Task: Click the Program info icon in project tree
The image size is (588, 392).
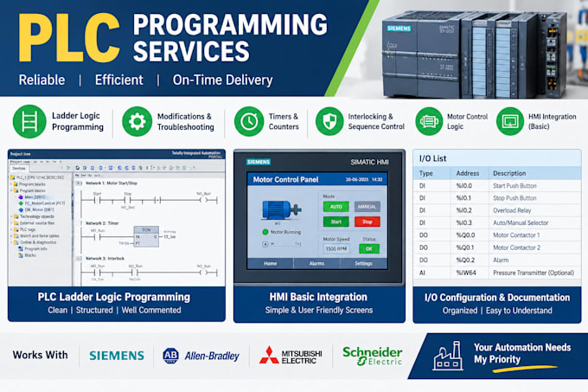Action: pyautogui.click(x=21, y=249)
